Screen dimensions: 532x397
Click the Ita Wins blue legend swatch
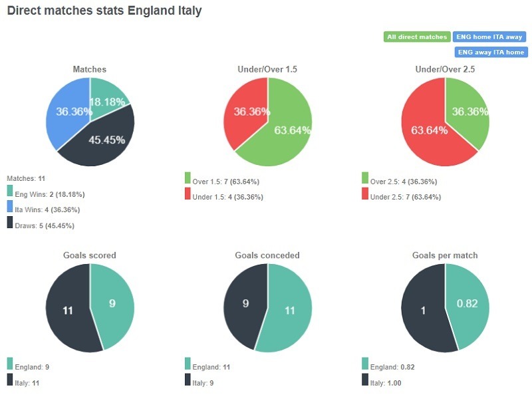coord(10,207)
